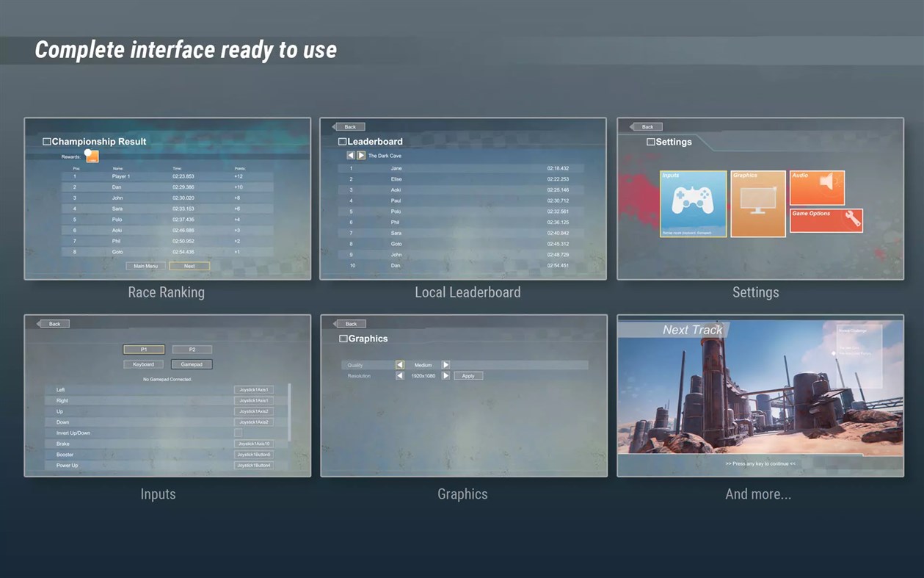924x578 pixels.
Task: Rebind the Power Up Joystick1Button4 field
Action: click(254, 466)
